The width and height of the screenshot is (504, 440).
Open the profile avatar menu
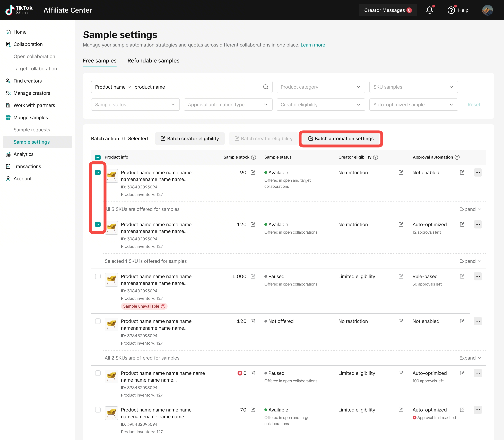click(488, 10)
